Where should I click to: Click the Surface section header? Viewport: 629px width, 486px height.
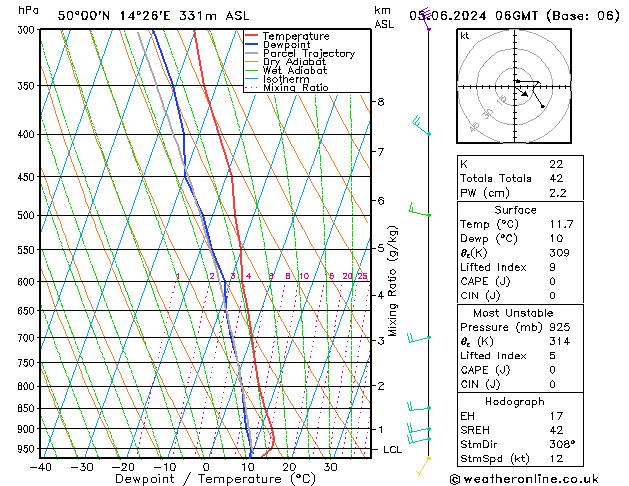point(515,210)
